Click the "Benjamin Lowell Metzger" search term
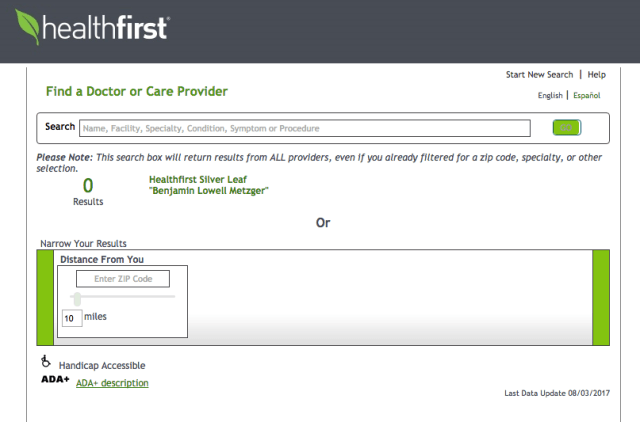The height and width of the screenshot is (422, 640). (209, 190)
